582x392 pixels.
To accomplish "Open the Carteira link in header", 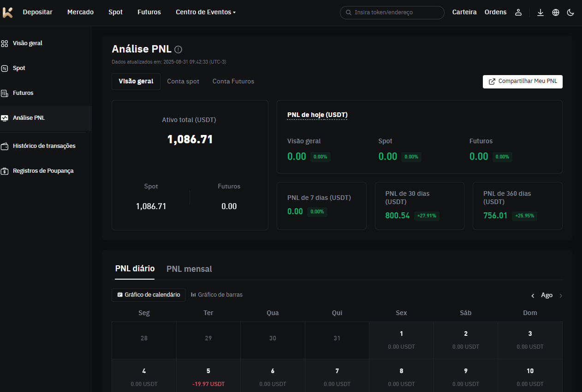I will [x=464, y=12].
